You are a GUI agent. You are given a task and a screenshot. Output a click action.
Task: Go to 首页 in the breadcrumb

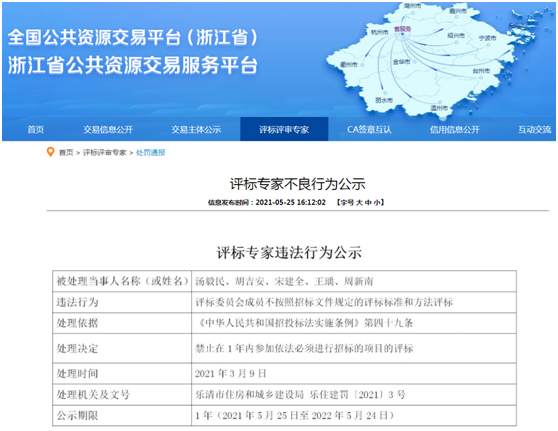(66, 153)
